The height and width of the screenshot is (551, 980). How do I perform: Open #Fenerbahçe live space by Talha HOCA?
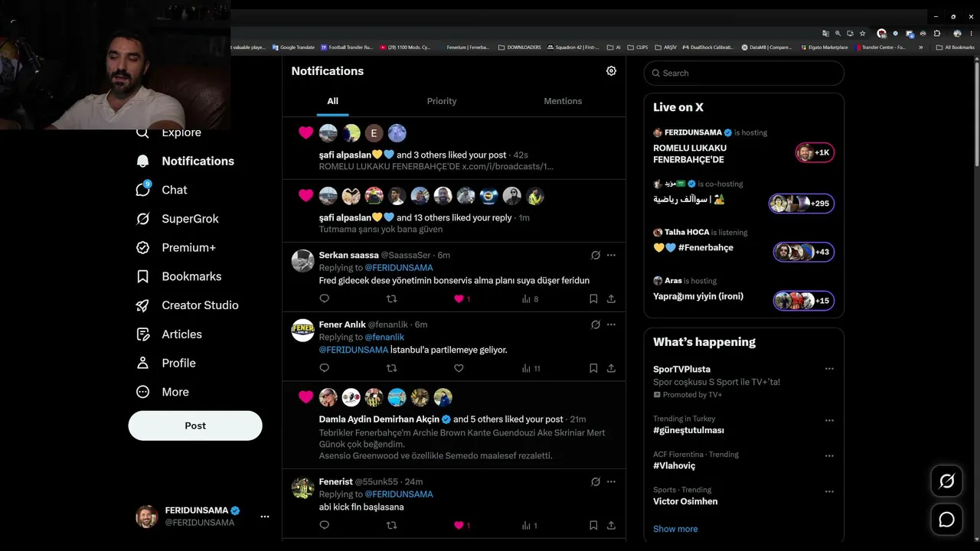pos(743,245)
